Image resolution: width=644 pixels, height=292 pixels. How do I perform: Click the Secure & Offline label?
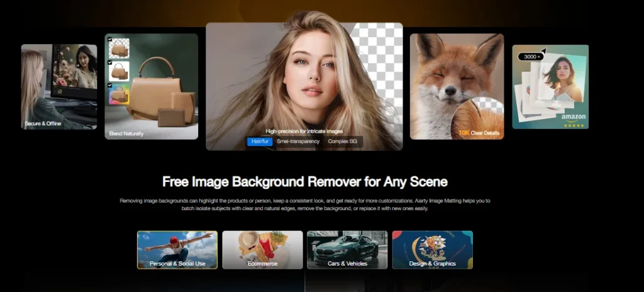tap(43, 124)
